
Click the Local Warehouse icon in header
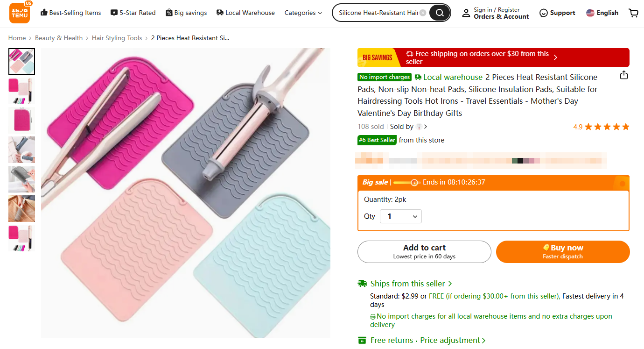click(219, 13)
